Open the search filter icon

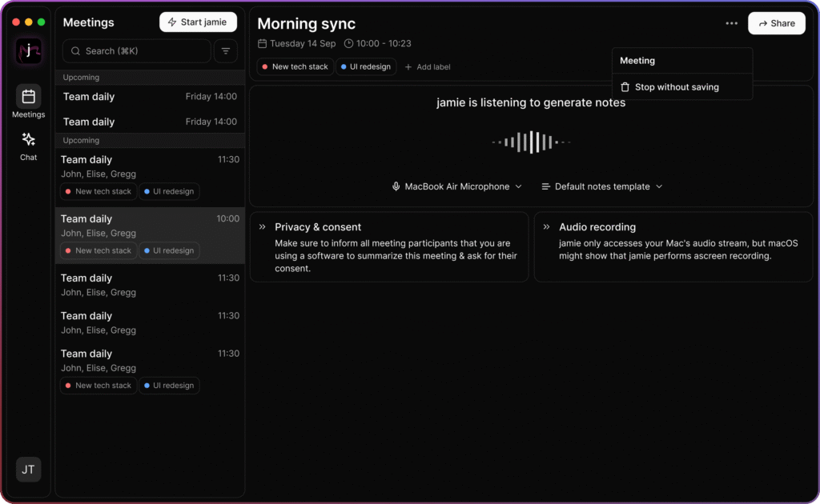[x=225, y=50]
